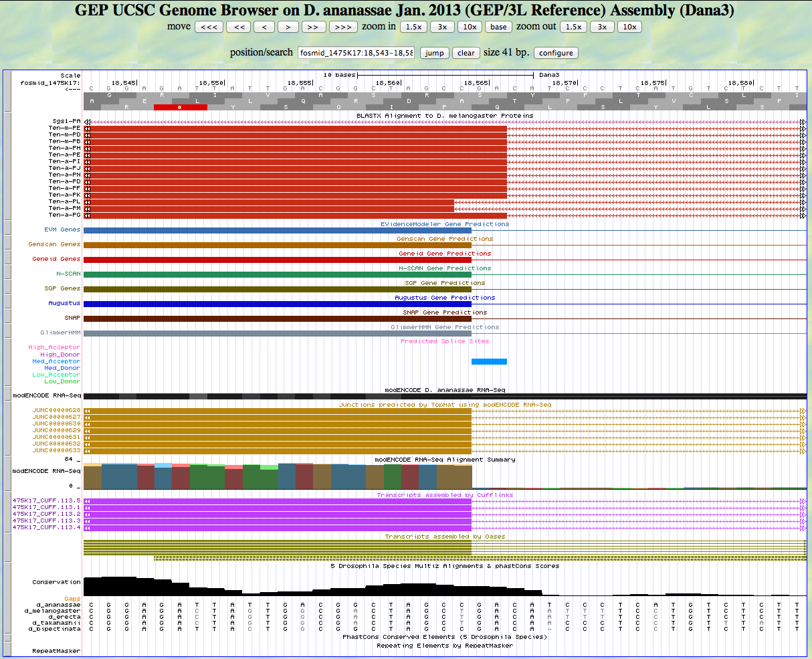This screenshot has height=659, width=812.
Task: Select High_Donor splice site label
Action: (x=60, y=355)
